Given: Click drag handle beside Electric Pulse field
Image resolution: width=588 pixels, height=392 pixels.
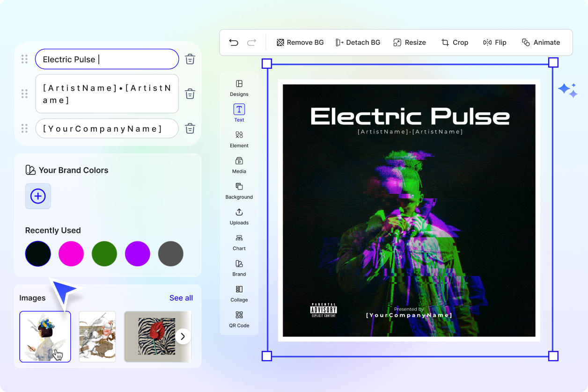Looking at the screenshot, I should pyautogui.click(x=24, y=59).
